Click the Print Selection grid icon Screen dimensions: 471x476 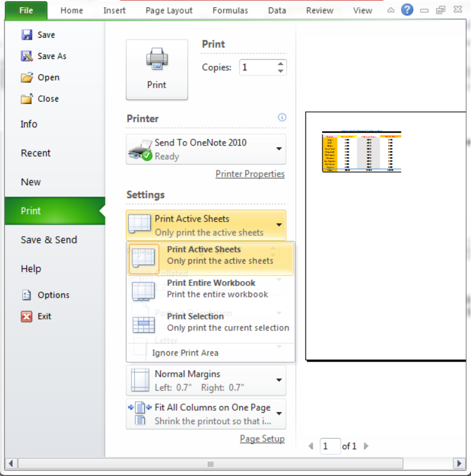click(144, 325)
